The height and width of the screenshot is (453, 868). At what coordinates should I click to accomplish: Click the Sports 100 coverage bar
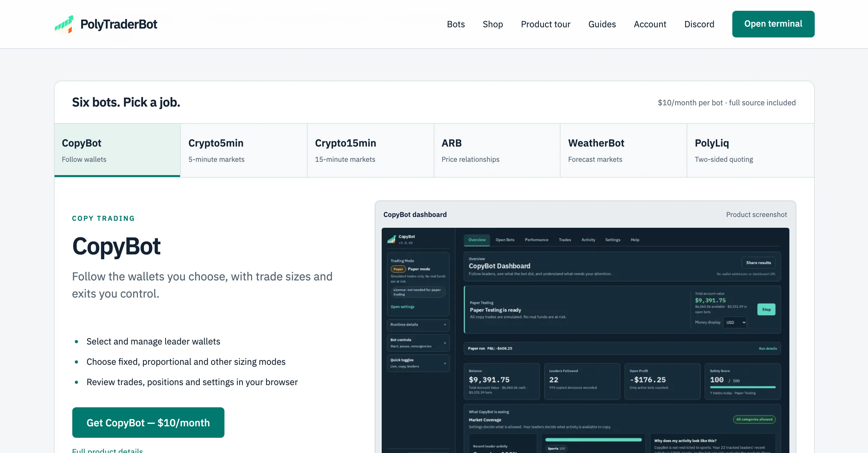(593, 440)
